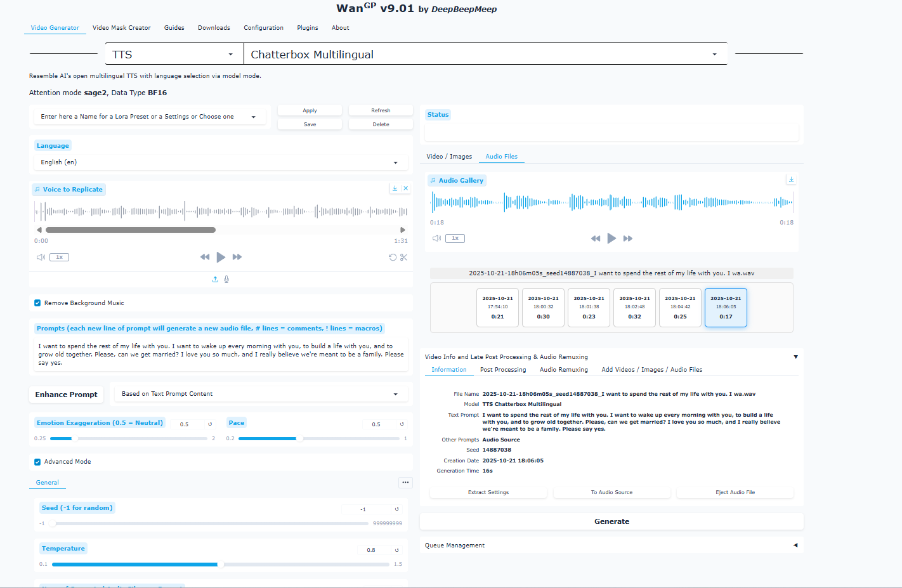Open the Language dropdown showing English (en)
902x588 pixels.
(x=221, y=162)
